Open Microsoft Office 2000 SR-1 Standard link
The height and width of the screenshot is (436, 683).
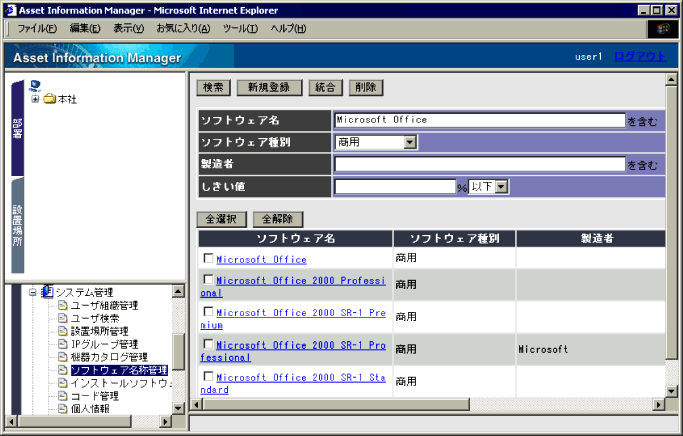pyautogui.click(x=293, y=383)
